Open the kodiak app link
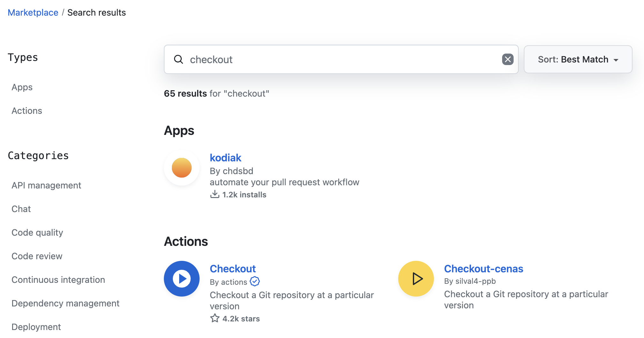Image resolution: width=644 pixels, height=338 pixels. click(225, 158)
